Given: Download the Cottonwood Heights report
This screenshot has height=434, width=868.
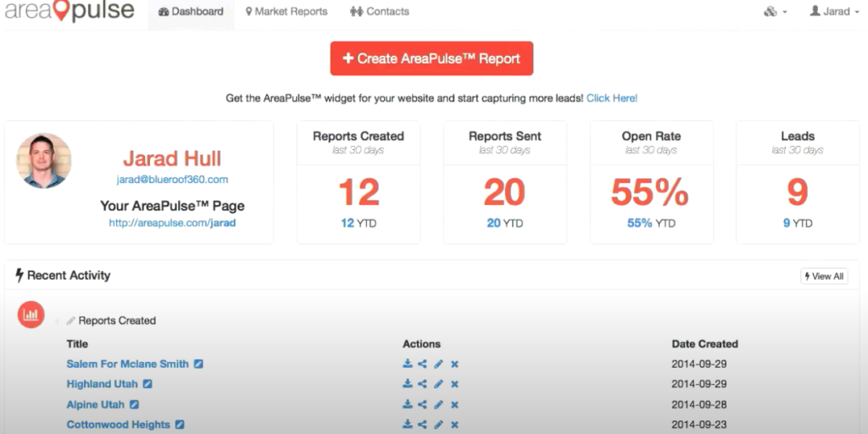Looking at the screenshot, I should coord(408,424).
